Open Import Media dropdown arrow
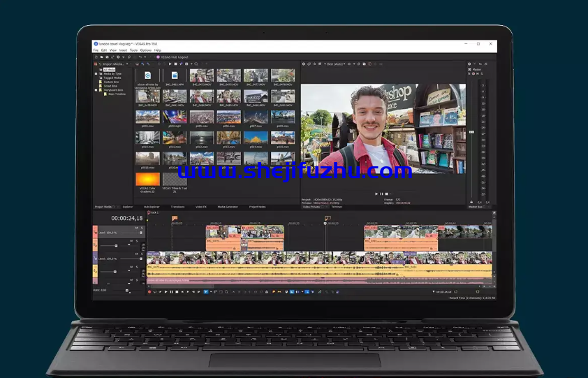 point(127,64)
